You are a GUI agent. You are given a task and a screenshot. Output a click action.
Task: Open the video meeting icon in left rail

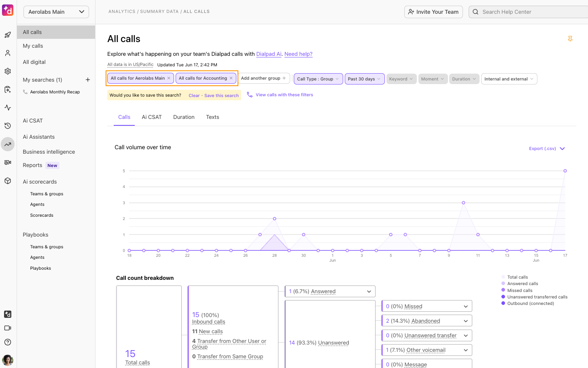(8, 328)
